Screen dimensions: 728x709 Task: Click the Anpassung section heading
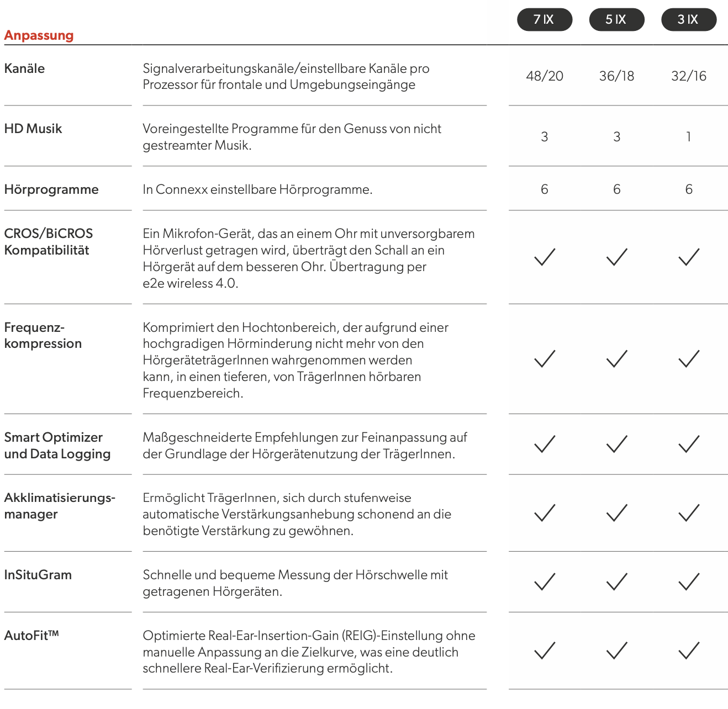click(39, 35)
